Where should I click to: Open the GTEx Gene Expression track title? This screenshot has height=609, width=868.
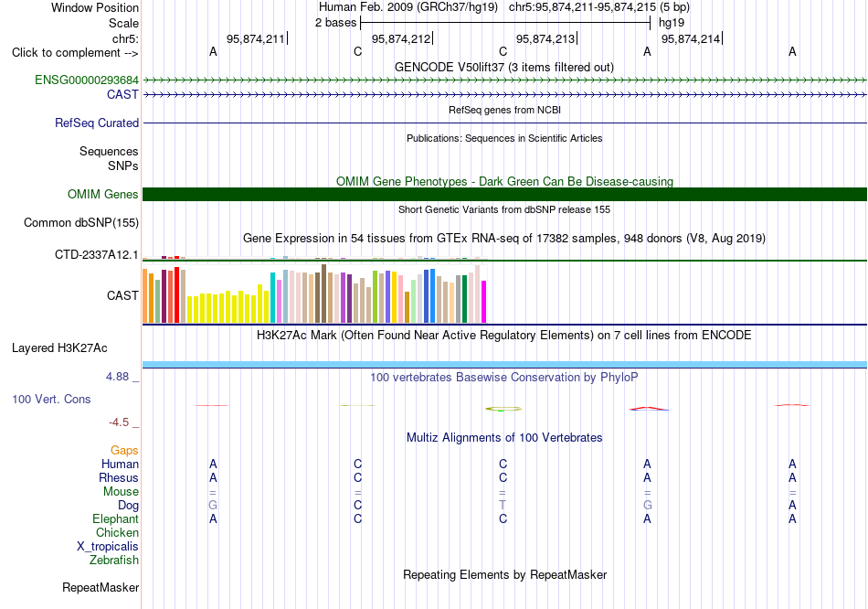pos(504,239)
